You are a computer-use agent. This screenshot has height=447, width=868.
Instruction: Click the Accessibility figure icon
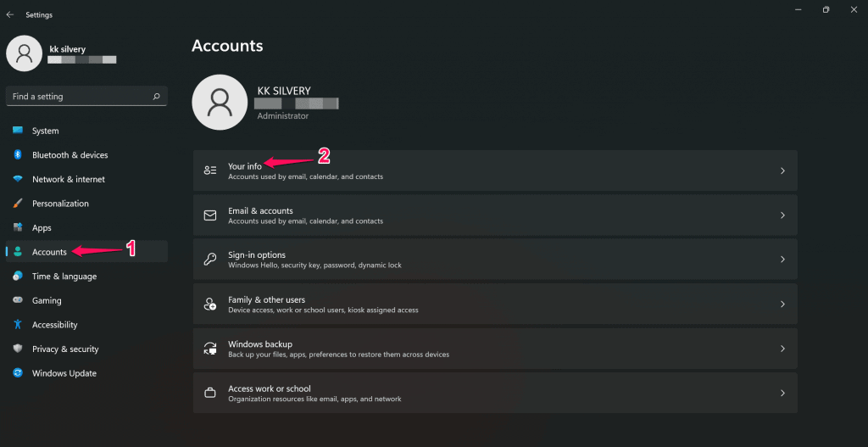click(x=18, y=325)
